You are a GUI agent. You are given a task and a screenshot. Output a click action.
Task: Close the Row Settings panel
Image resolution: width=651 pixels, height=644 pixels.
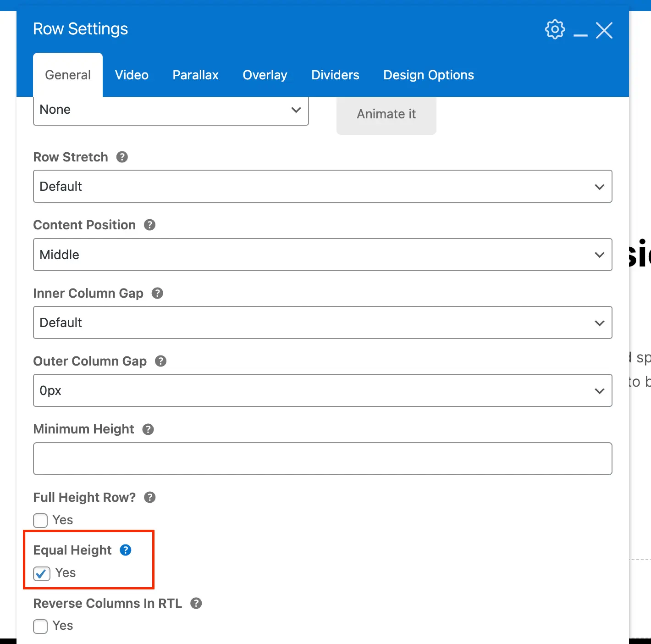tap(604, 31)
